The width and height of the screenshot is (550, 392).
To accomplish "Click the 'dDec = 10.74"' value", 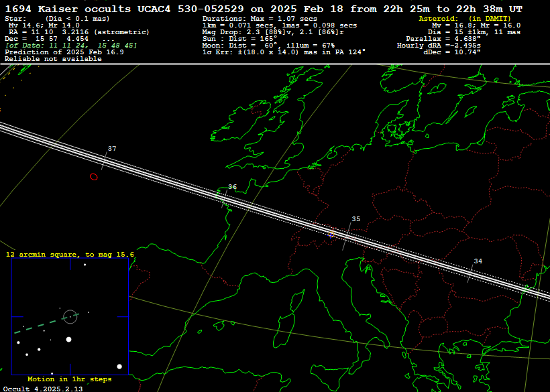I will pyautogui.click(x=452, y=52).
